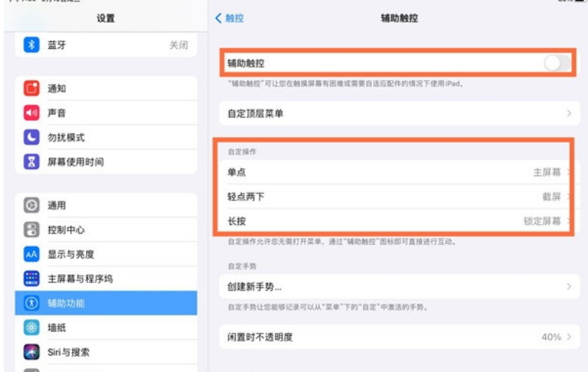Viewport: 588px width, 372px height.
Task: Open chevron on 创建新手势 row
Action: pos(569,286)
